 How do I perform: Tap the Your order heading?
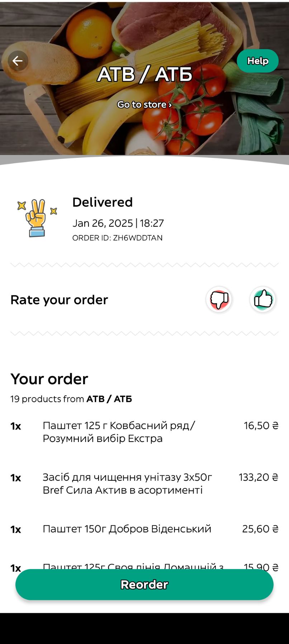point(49,379)
